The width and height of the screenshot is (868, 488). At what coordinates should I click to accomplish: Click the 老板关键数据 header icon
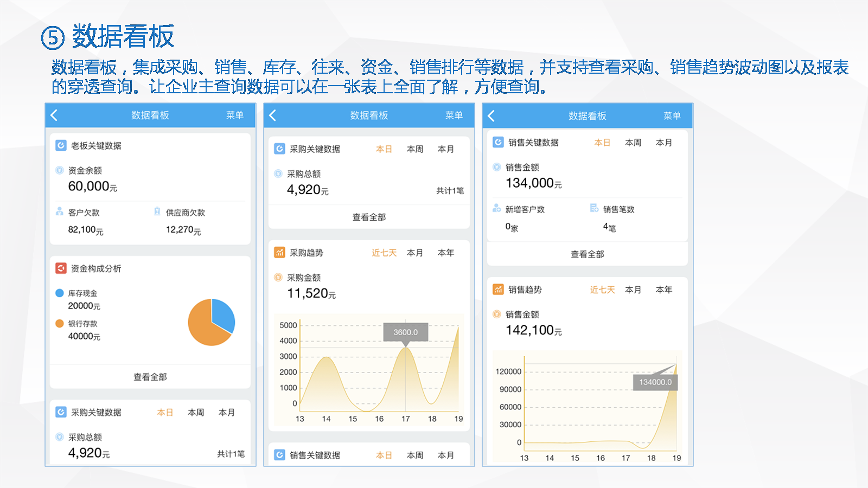(61, 145)
